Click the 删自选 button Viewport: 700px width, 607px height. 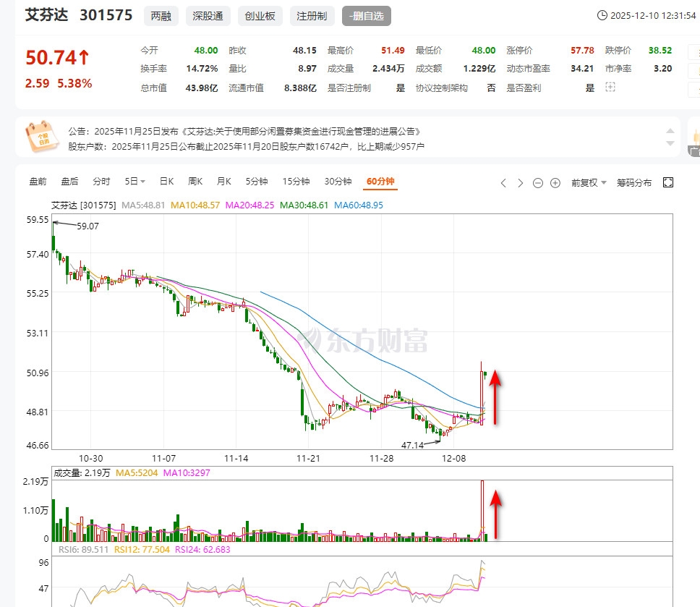coord(367,16)
